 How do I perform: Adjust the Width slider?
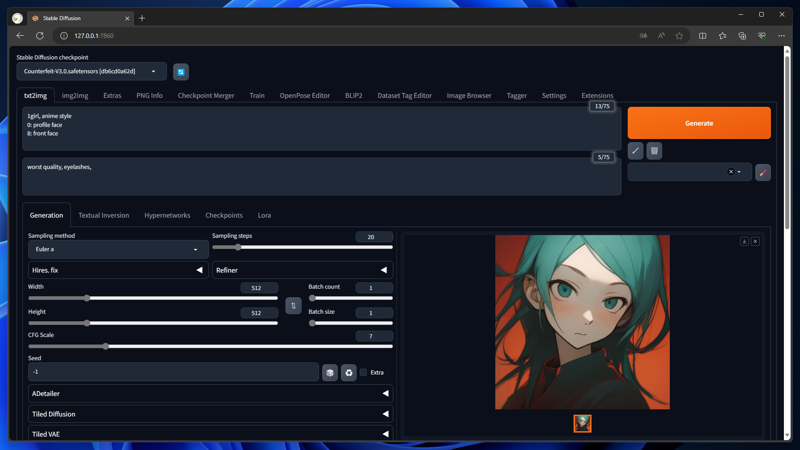pyautogui.click(x=153, y=298)
